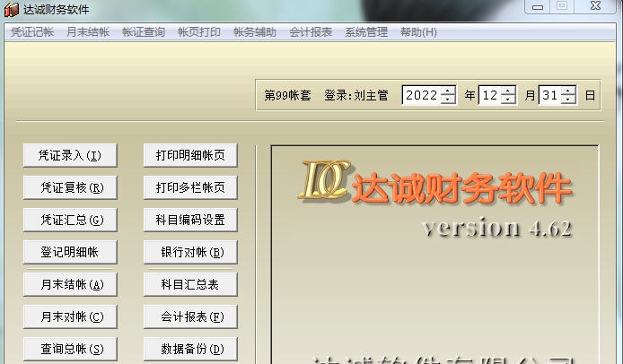This screenshot has height=364, width=623.
Task: Click the 打印多栏帐页 button
Action: tap(190, 187)
